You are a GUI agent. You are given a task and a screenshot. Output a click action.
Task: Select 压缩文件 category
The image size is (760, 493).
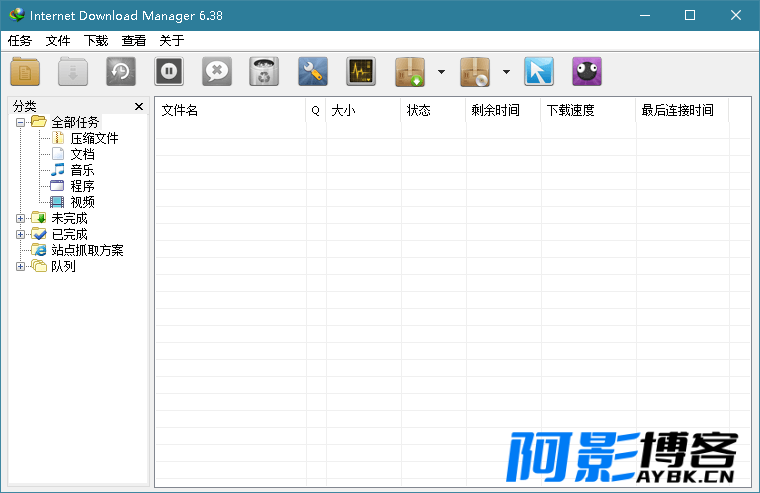point(94,139)
